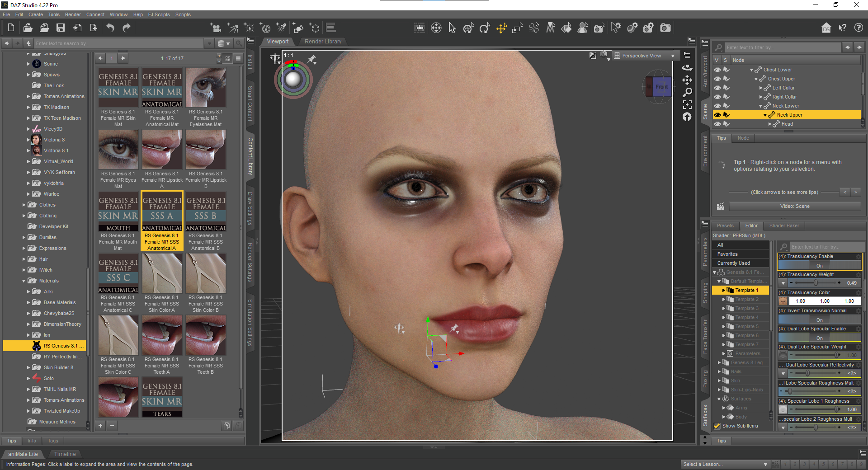This screenshot has width=868, height=470.
Task: Select the Favorites filter
Action: pos(741,254)
